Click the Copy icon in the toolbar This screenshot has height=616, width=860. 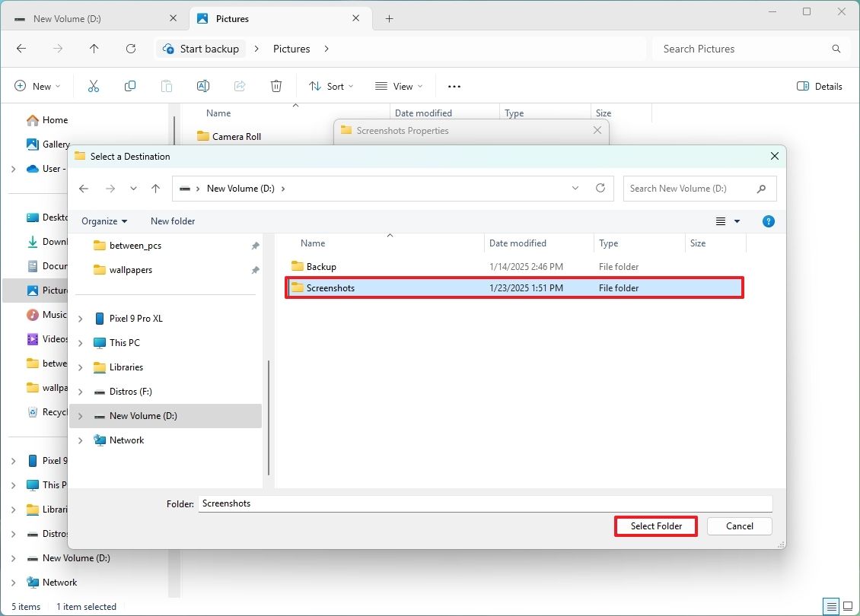tap(129, 86)
